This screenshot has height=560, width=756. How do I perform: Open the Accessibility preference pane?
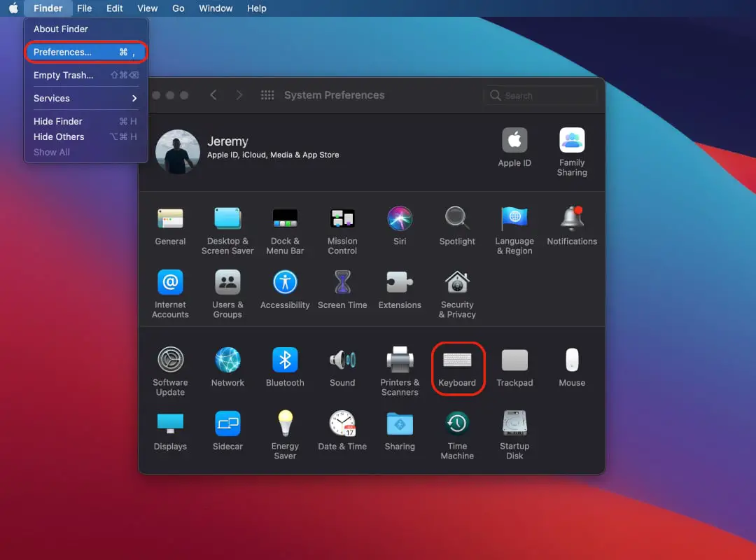tap(285, 289)
